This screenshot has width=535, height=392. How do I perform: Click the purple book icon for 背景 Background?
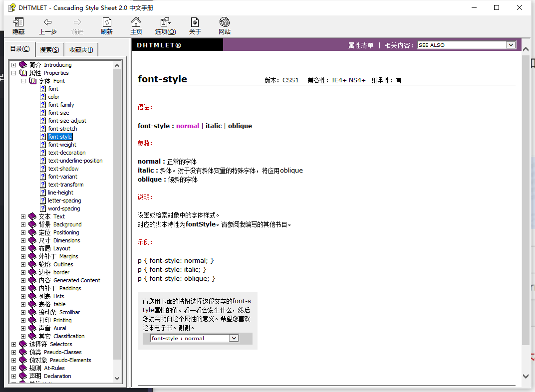(x=32, y=224)
